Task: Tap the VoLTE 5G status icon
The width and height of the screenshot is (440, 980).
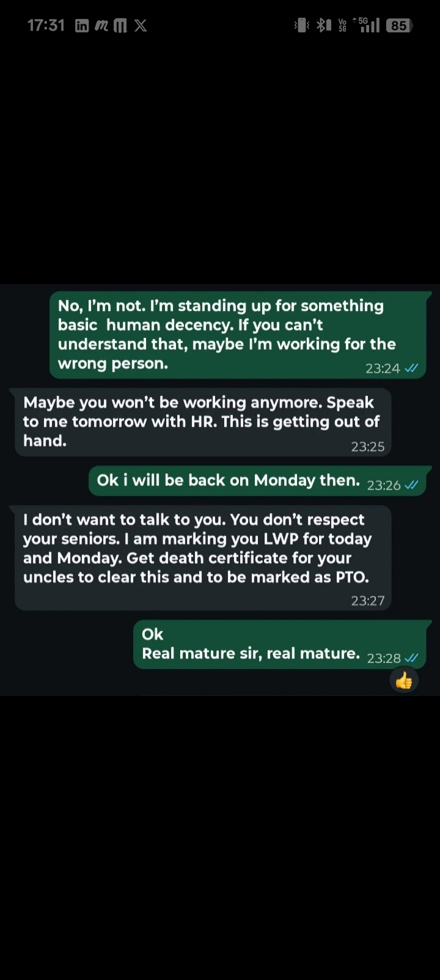Action: click(343, 26)
